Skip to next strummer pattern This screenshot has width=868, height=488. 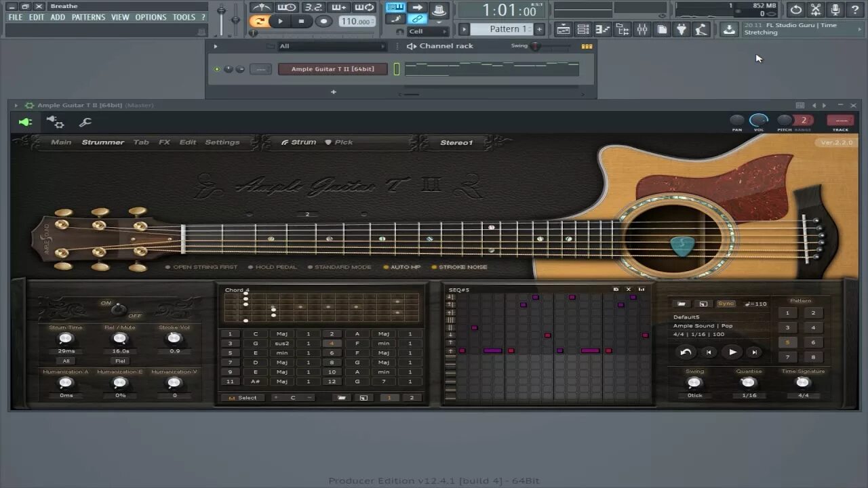pos(754,352)
